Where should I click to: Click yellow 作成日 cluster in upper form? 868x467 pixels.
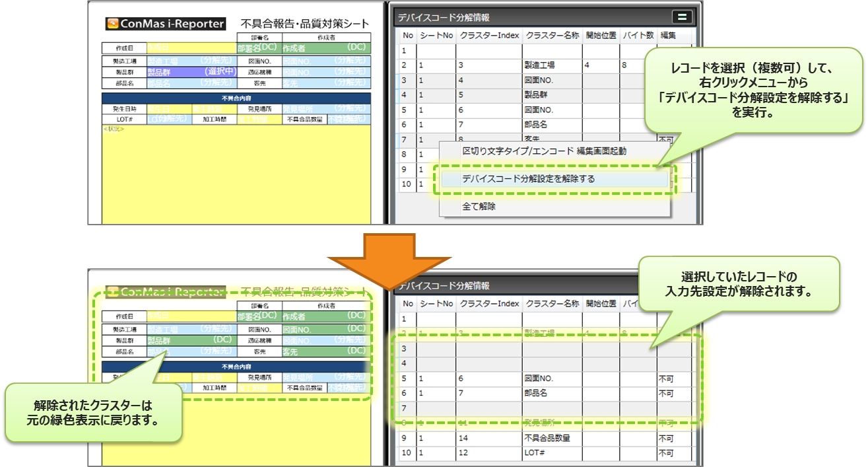(x=191, y=48)
